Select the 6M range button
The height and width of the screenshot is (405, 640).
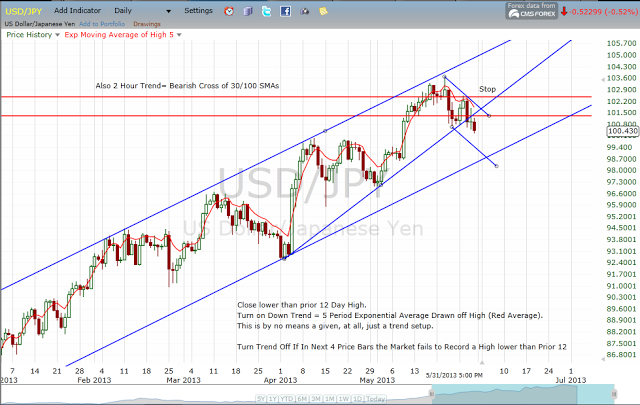click(x=302, y=399)
